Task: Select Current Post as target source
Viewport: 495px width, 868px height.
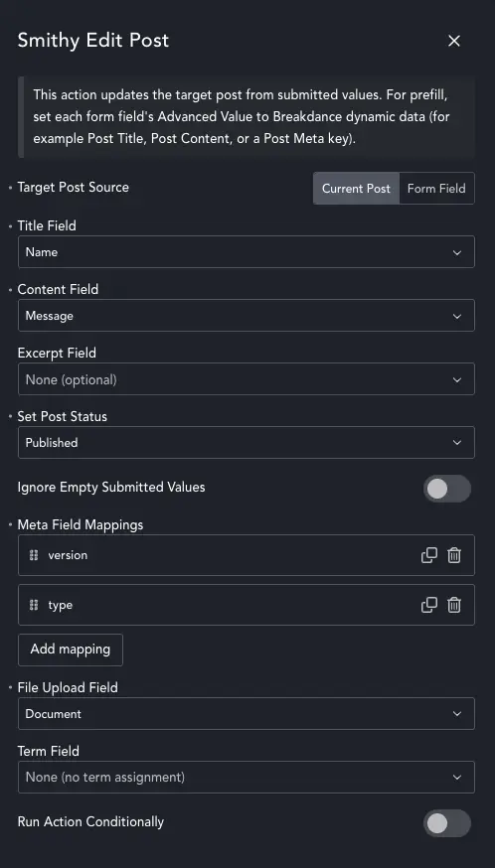Action: pos(356,189)
